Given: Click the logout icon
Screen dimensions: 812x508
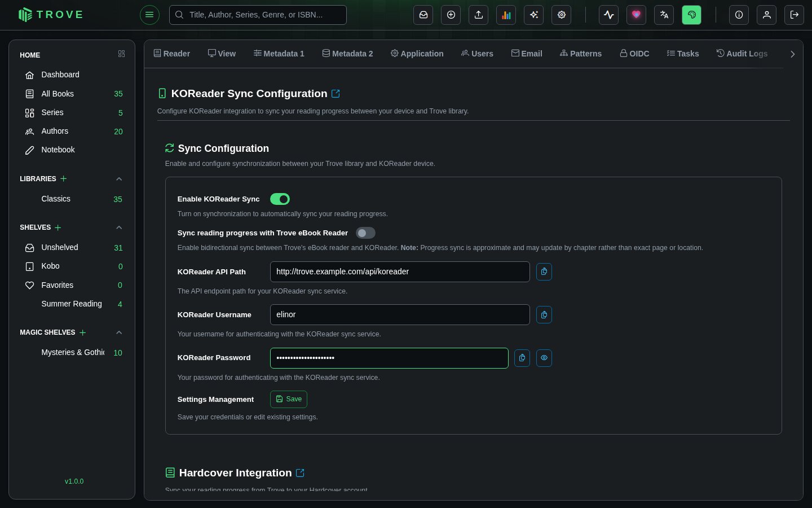Looking at the screenshot, I should point(795,15).
